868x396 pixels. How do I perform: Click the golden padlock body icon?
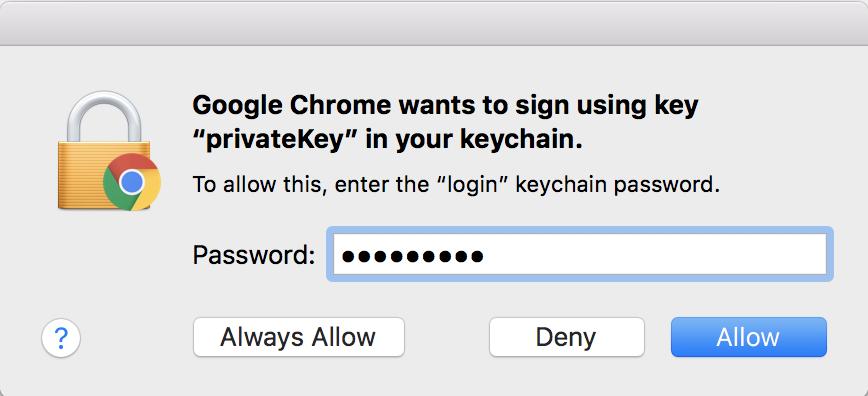click(103, 175)
